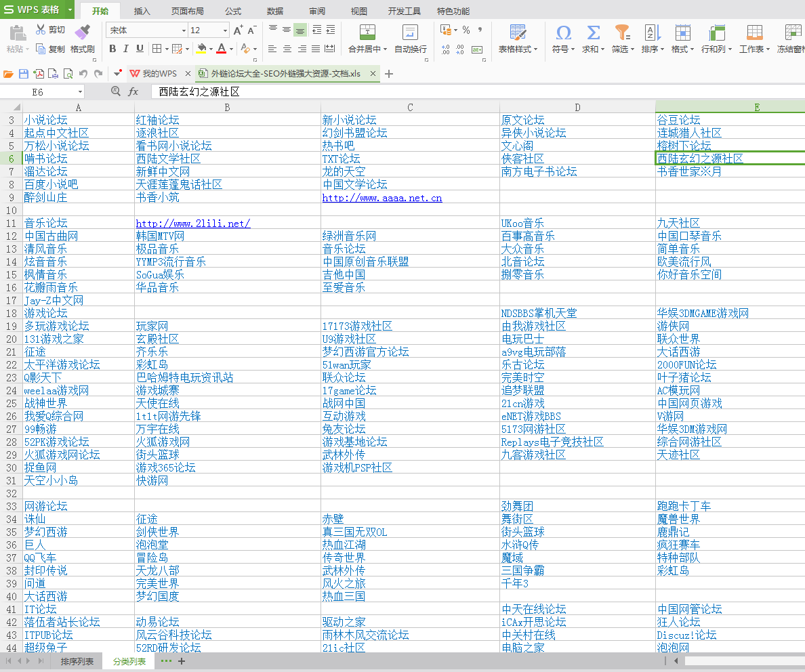Expand the font color dropdown arrow
805x672 pixels.
[x=231, y=49]
